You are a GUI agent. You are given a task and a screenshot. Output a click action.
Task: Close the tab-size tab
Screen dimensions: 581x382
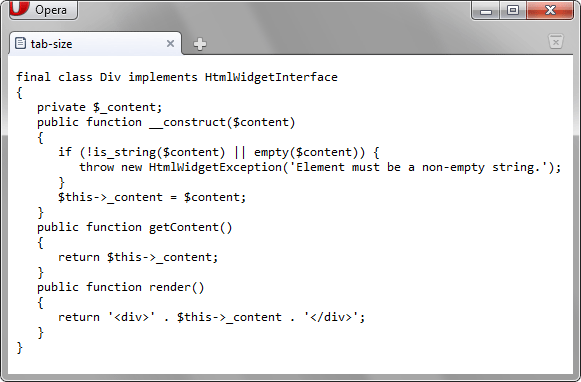[170, 44]
